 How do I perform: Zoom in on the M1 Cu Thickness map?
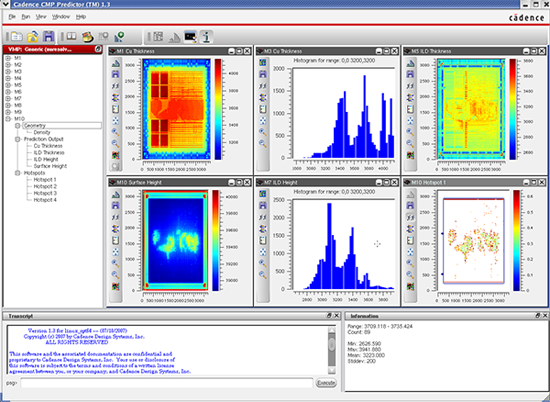click(x=115, y=132)
